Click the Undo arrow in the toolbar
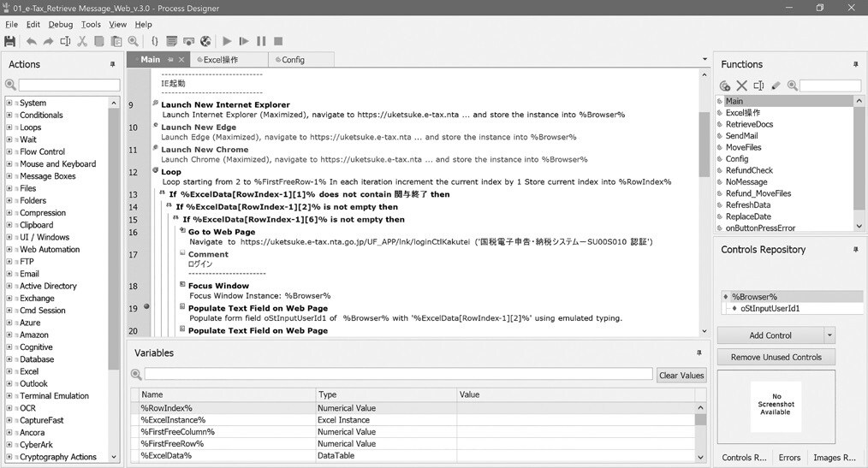The image size is (868, 468). pos(32,41)
